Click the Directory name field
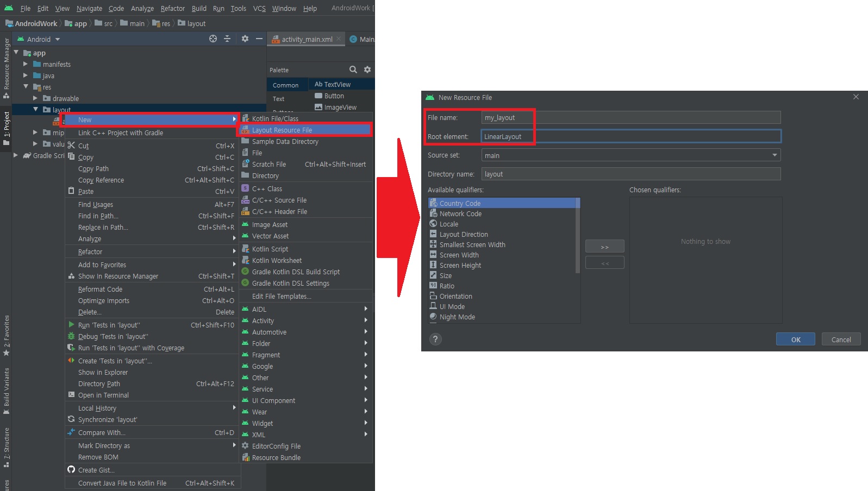The width and height of the screenshot is (868, 491). pos(631,174)
